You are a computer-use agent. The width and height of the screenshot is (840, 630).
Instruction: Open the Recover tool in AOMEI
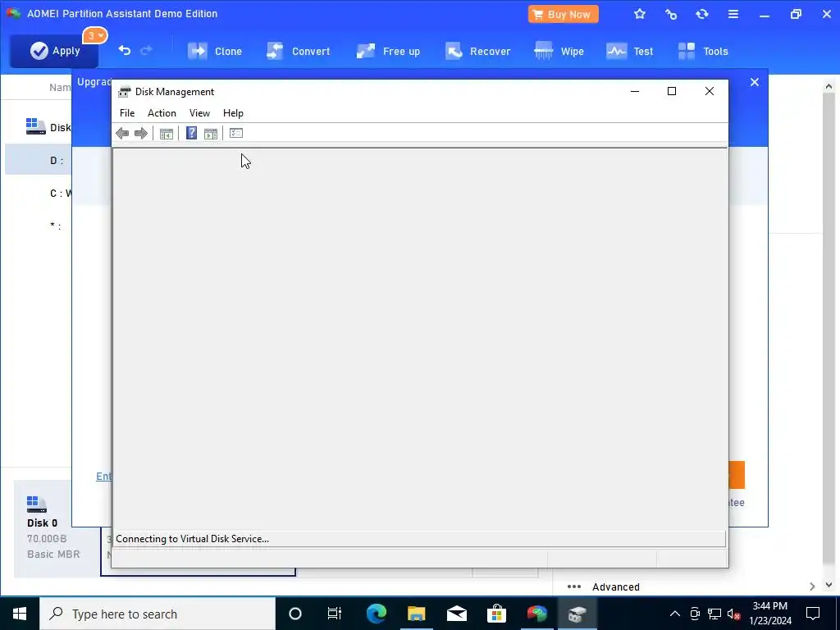[x=477, y=52]
